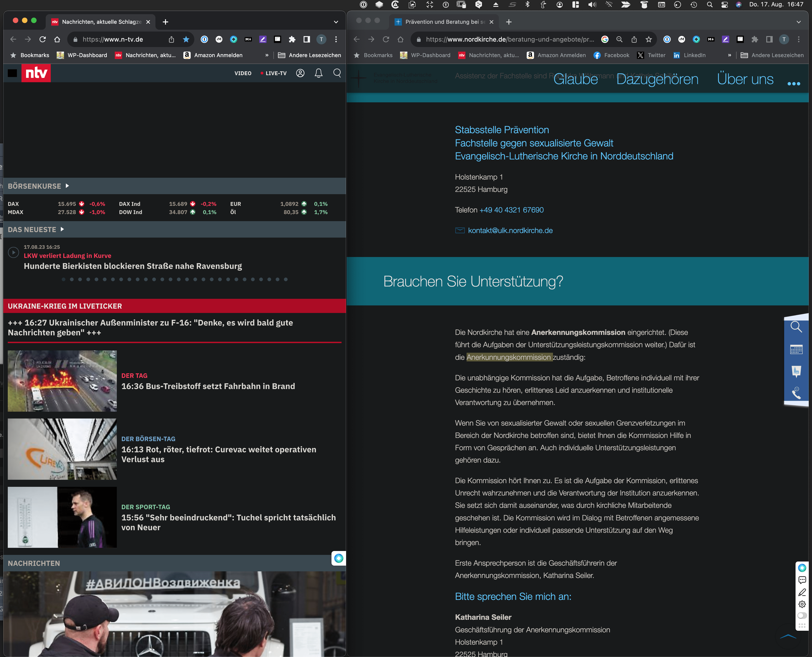Open the UKRAINE-KRIEG IM LIVETICKER banner
The width and height of the screenshot is (812, 657).
[175, 306]
